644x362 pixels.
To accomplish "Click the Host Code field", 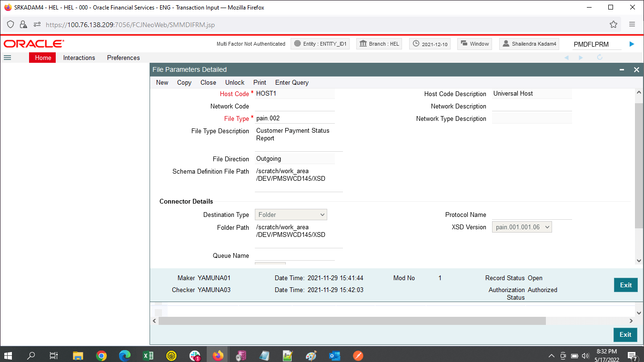I will pos(295,94).
